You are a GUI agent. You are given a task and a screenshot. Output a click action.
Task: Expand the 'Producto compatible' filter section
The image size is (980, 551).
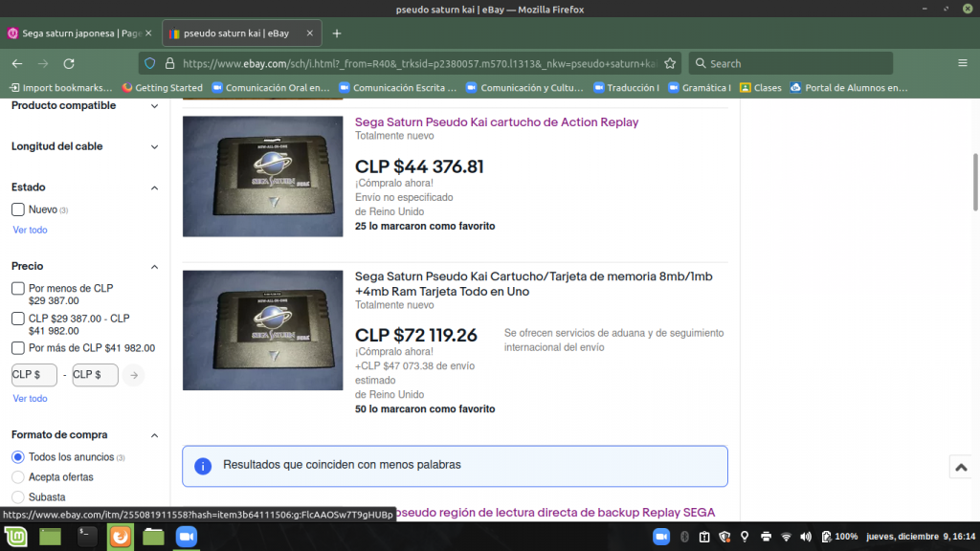155,106
